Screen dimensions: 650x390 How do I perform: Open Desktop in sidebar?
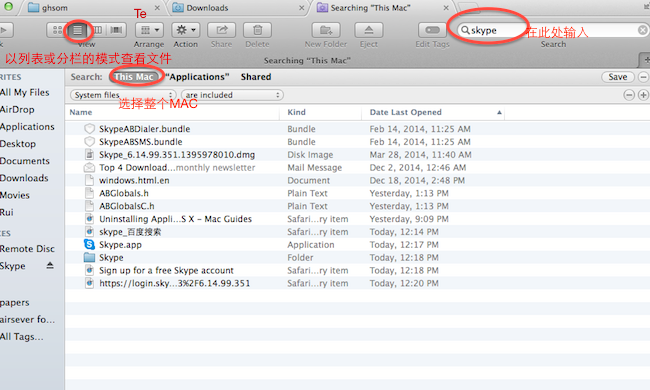18,144
